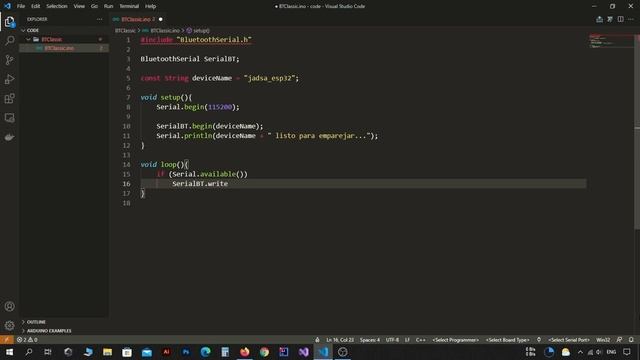640x360 pixels.
Task: Open the Source Control view
Action: [9, 60]
